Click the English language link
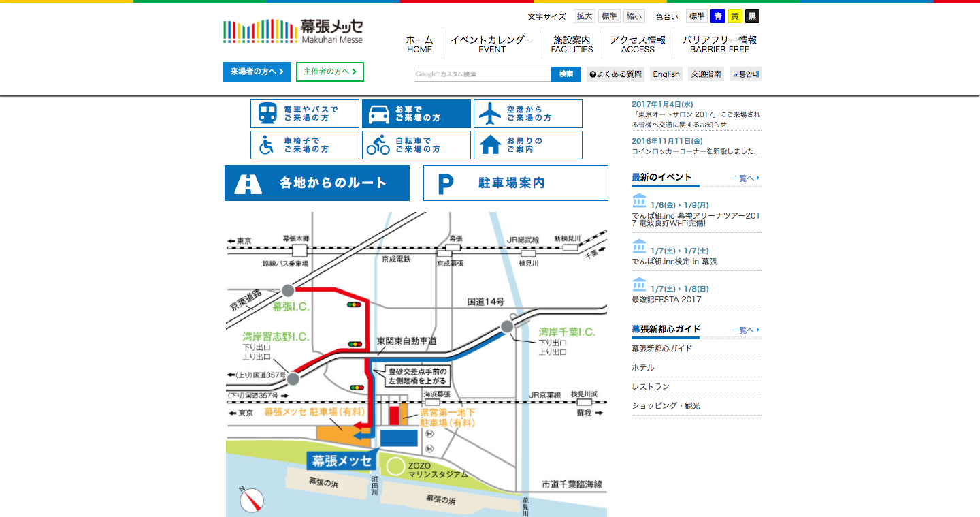Viewport: 980px width, 517px height. click(666, 74)
